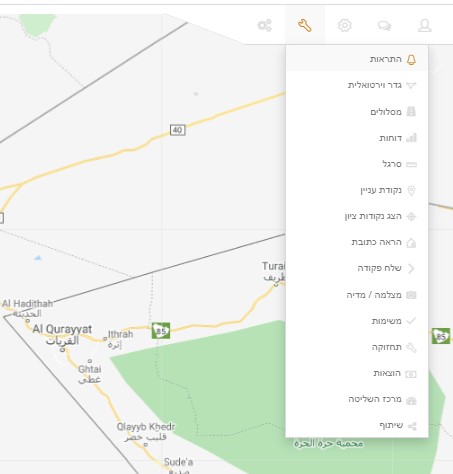
Task: Open the chat bubbles icon
Action: click(x=384, y=26)
